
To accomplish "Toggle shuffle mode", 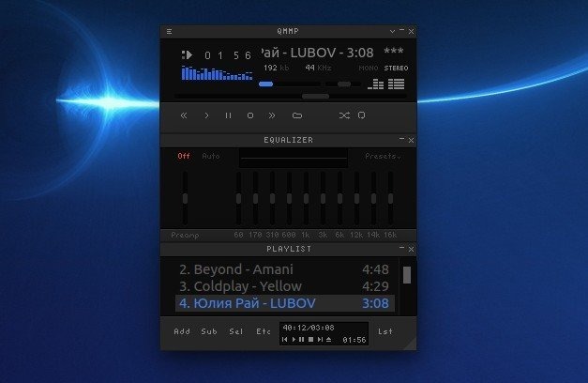I will 344,115.
